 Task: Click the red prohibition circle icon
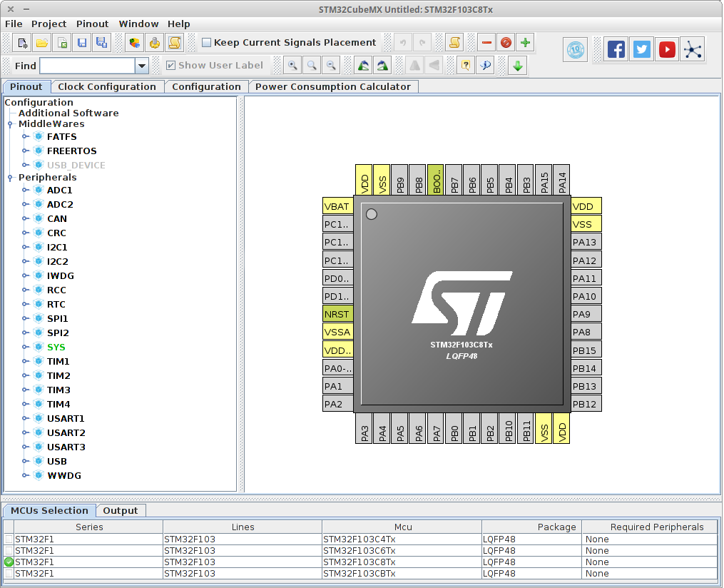(506, 43)
